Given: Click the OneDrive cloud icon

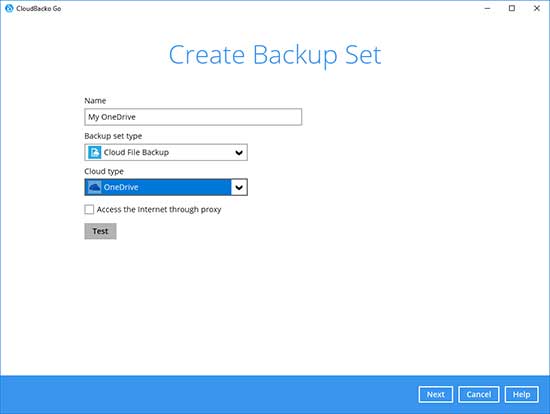Looking at the screenshot, I should (94, 187).
